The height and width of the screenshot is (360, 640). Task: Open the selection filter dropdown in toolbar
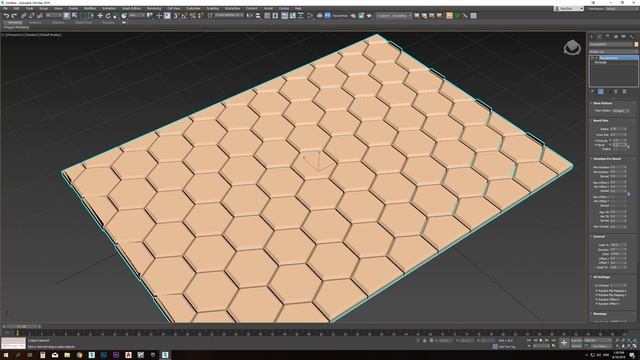[53, 16]
